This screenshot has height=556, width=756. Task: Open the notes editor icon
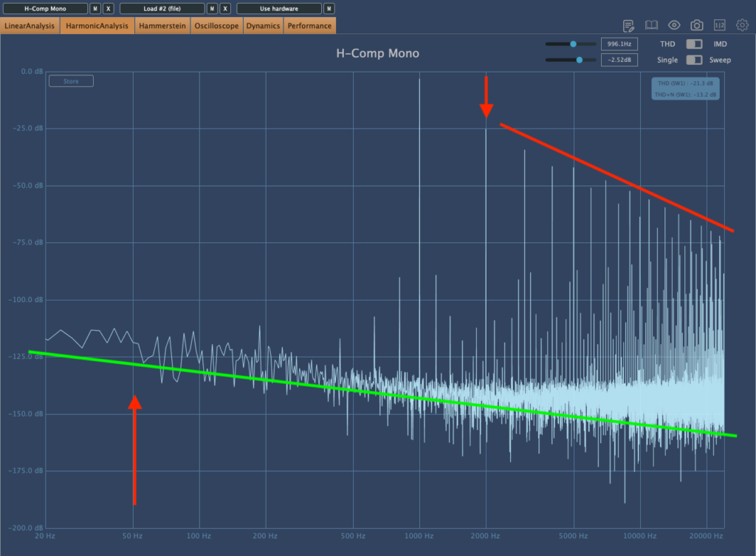(x=628, y=25)
